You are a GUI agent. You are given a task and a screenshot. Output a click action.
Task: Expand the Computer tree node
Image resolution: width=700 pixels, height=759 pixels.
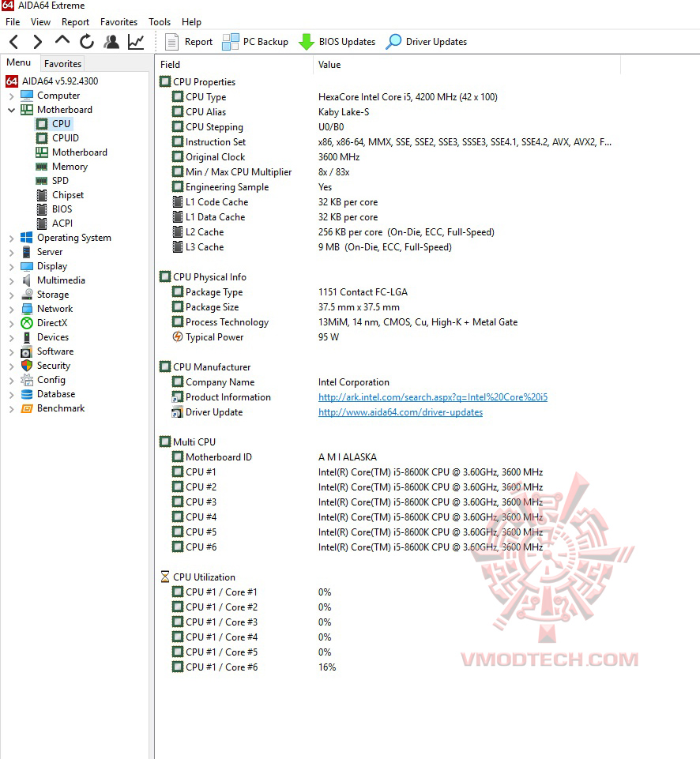click(x=12, y=96)
